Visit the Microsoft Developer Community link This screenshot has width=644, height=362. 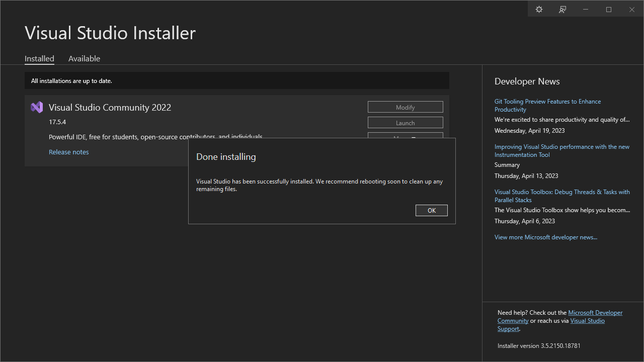point(595,313)
